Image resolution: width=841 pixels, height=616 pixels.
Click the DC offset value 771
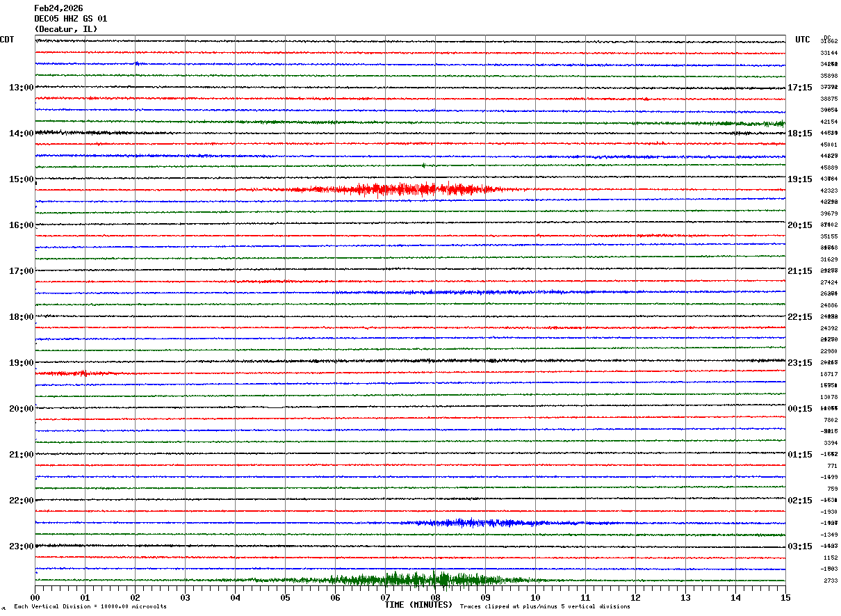point(832,466)
